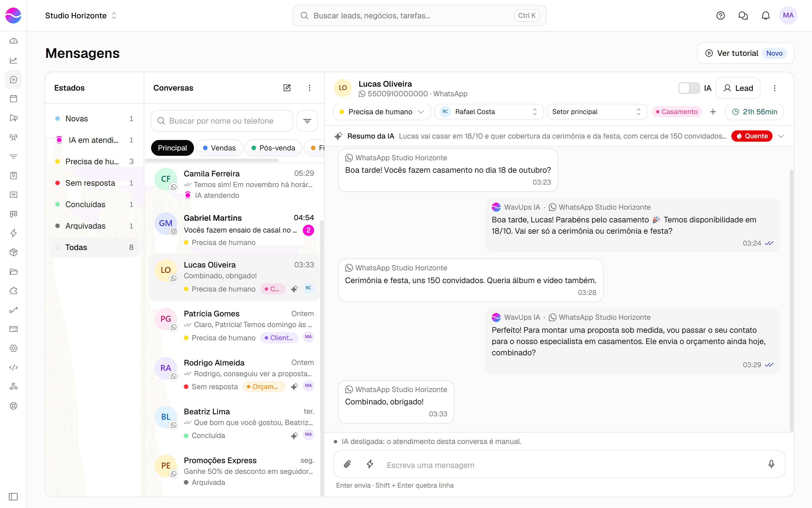Open the conversation filter icon button
The image size is (812, 508).
(x=307, y=121)
